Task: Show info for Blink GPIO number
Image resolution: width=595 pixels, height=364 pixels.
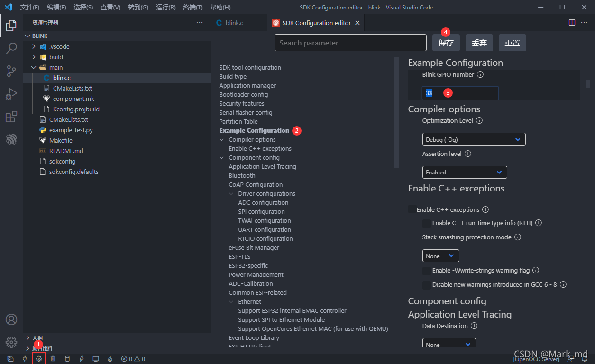Action: pyautogui.click(x=480, y=75)
